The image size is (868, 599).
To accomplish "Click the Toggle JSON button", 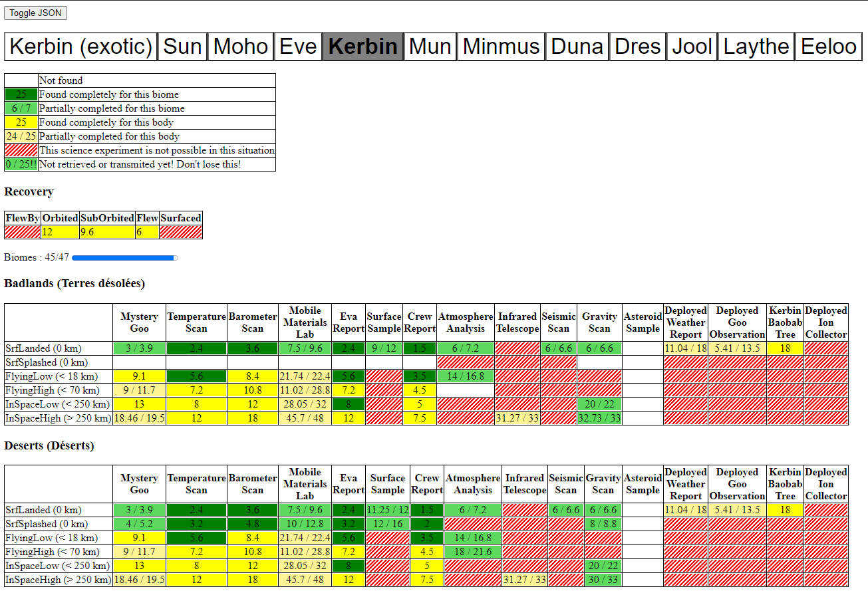I will click(x=35, y=13).
